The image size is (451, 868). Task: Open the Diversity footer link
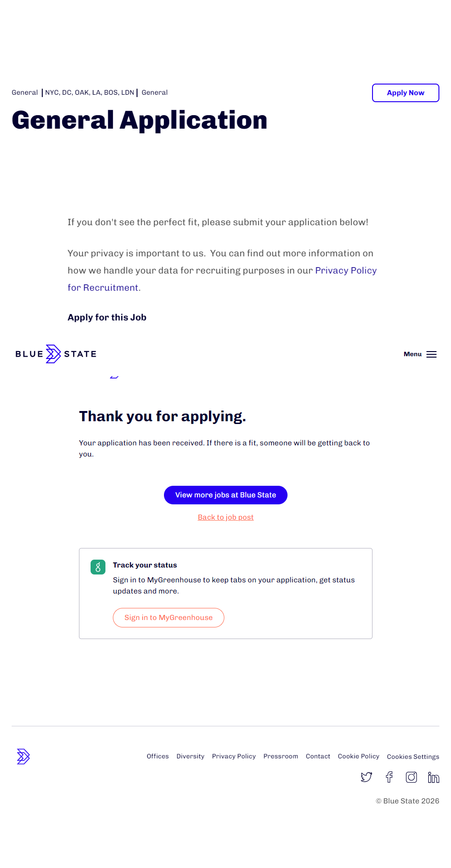pyautogui.click(x=190, y=757)
